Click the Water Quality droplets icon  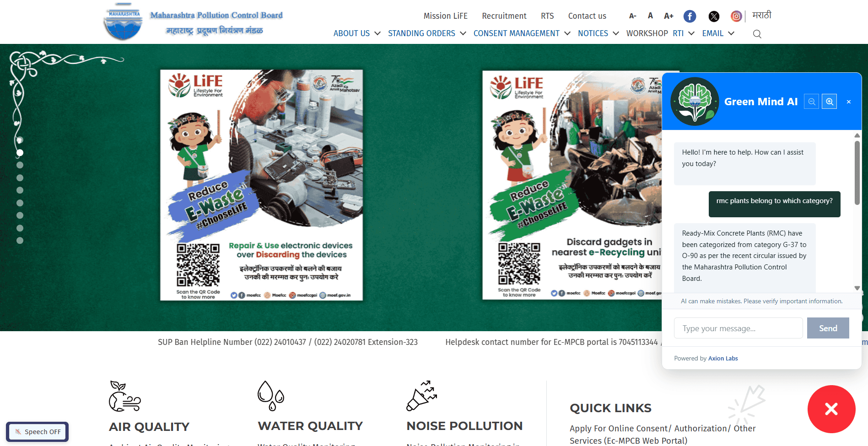(270, 395)
